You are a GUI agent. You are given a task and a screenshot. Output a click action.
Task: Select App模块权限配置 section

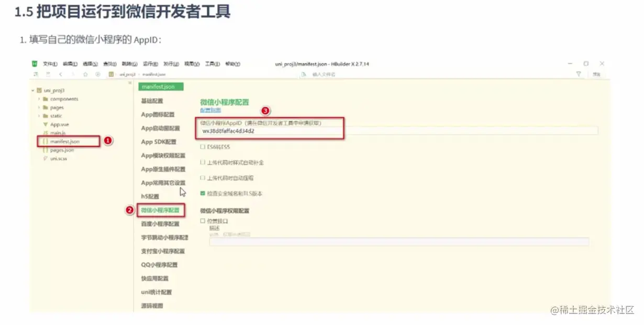[163, 155]
